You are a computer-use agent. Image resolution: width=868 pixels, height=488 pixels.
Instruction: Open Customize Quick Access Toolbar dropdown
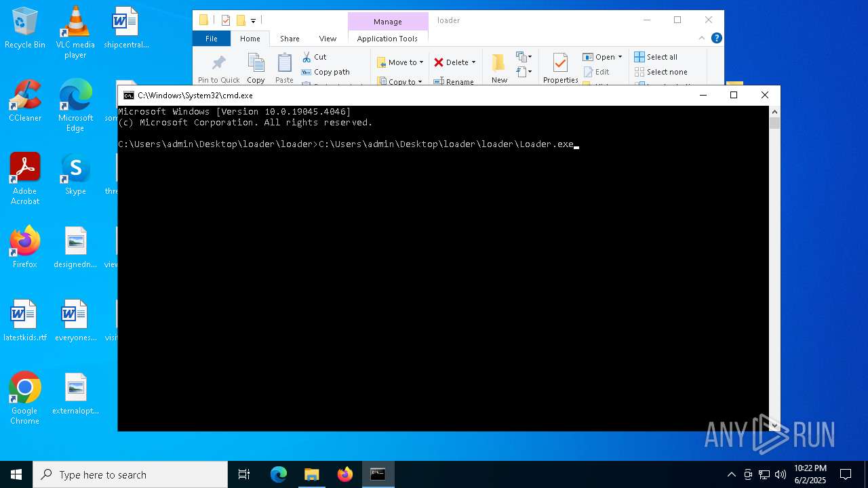point(254,20)
